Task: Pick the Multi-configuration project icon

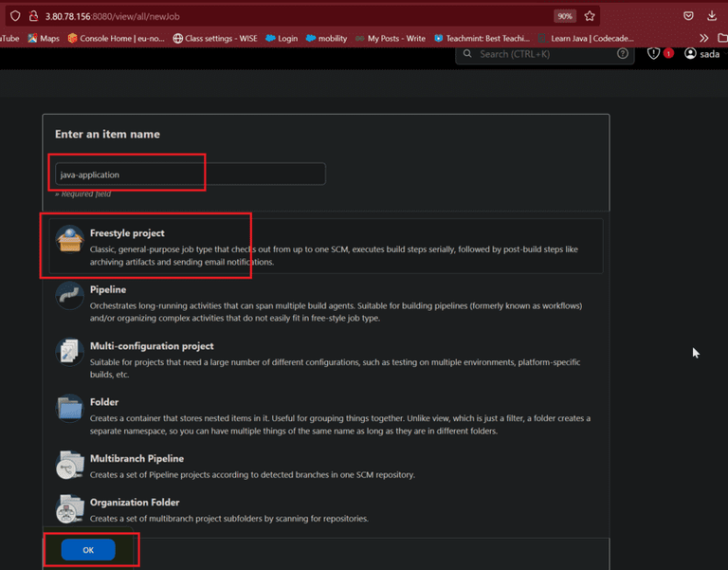Action: click(x=69, y=352)
